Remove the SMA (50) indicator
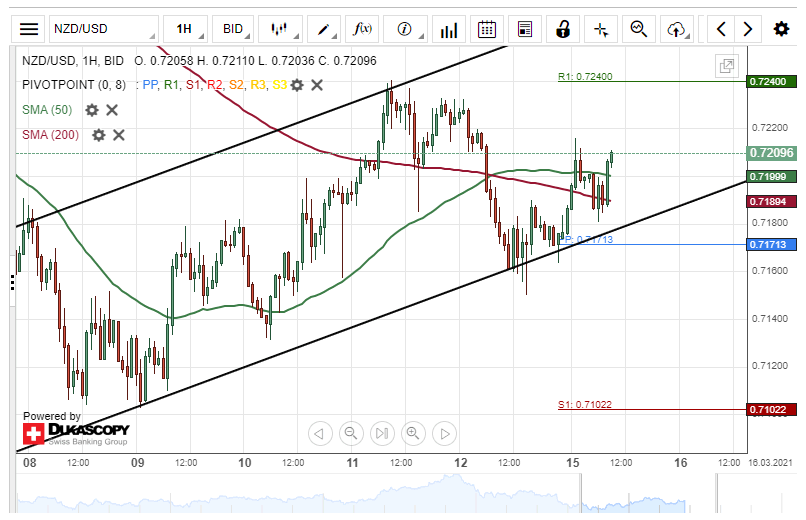 112,110
